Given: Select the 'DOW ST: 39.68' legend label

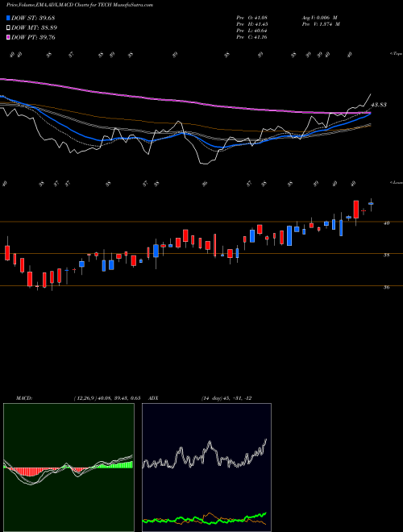Looking at the screenshot, I should click(x=33, y=18).
